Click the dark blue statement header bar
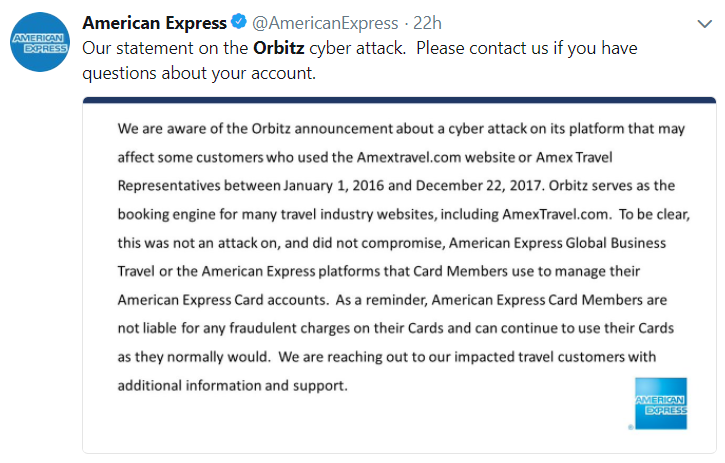725x463 pixels. click(x=399, y=100)
